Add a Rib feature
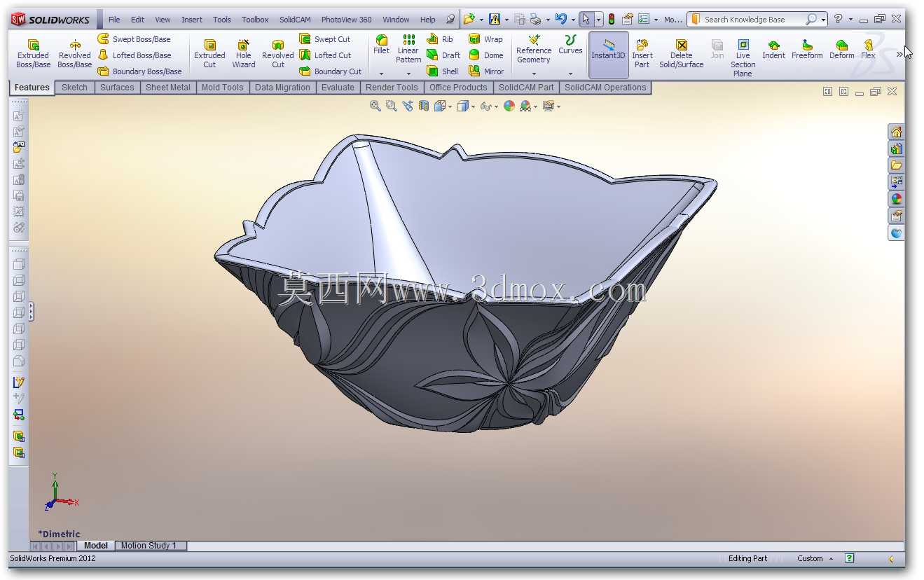924x580 pixels. tap(440, 39)
